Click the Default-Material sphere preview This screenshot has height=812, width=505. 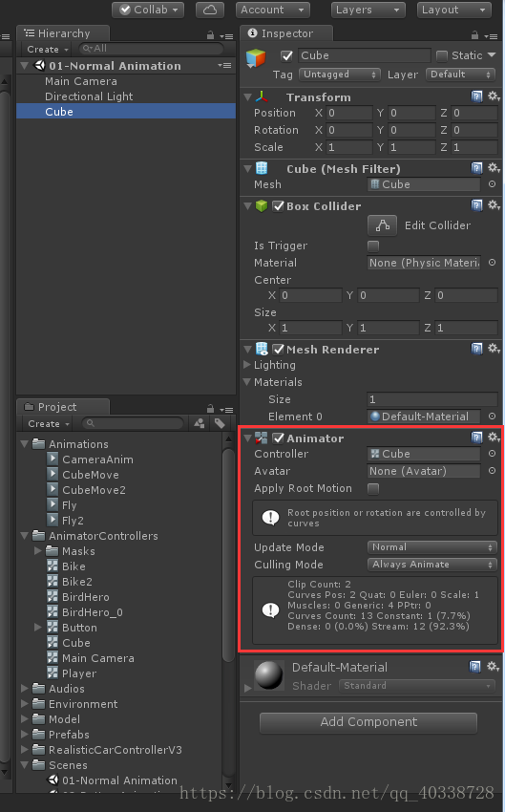pyautogui.click(x=268, y=675)
